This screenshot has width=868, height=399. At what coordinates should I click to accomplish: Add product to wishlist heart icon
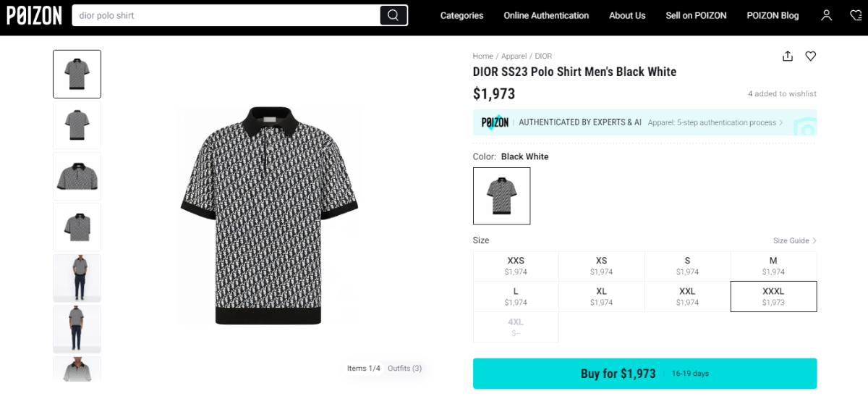(811, 56)
